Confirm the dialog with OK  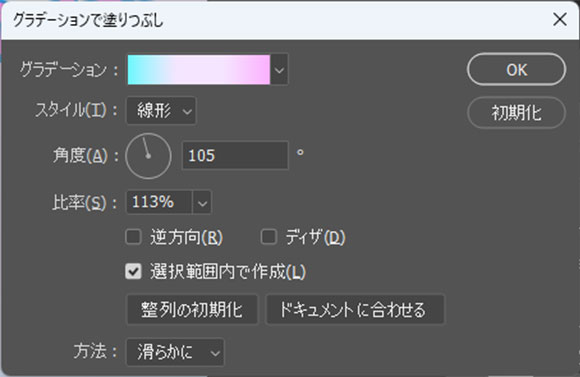[516, 70]
